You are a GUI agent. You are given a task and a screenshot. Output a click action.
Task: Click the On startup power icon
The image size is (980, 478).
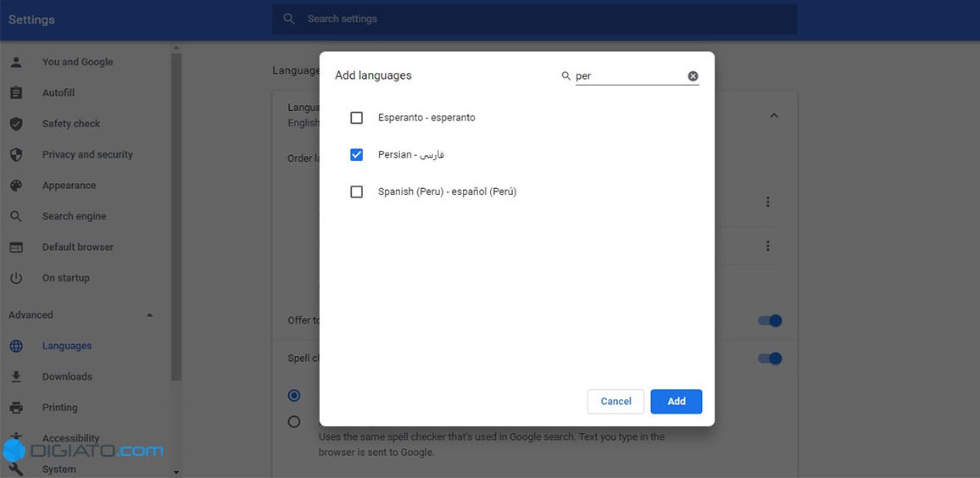tap(16, 278)
